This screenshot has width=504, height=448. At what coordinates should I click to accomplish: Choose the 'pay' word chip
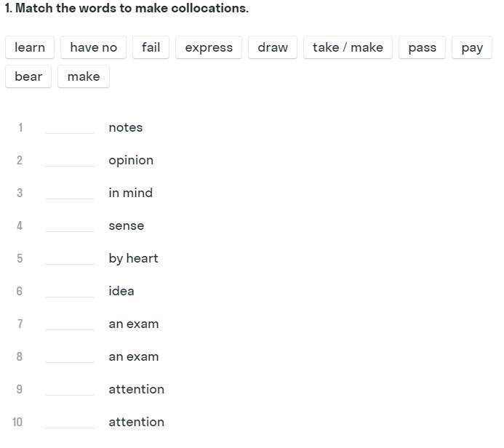coord(472,47)
